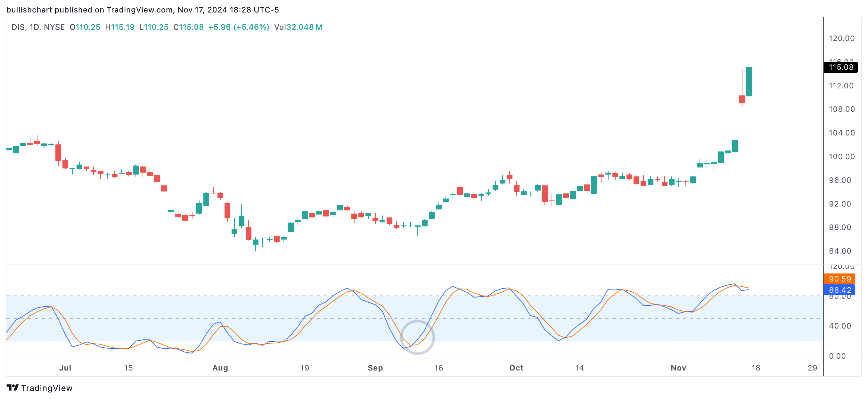The width and height of the screenshot is (868, 399).
Task: Click the 14 date label on time axis
Action: [x=579, y=368]
